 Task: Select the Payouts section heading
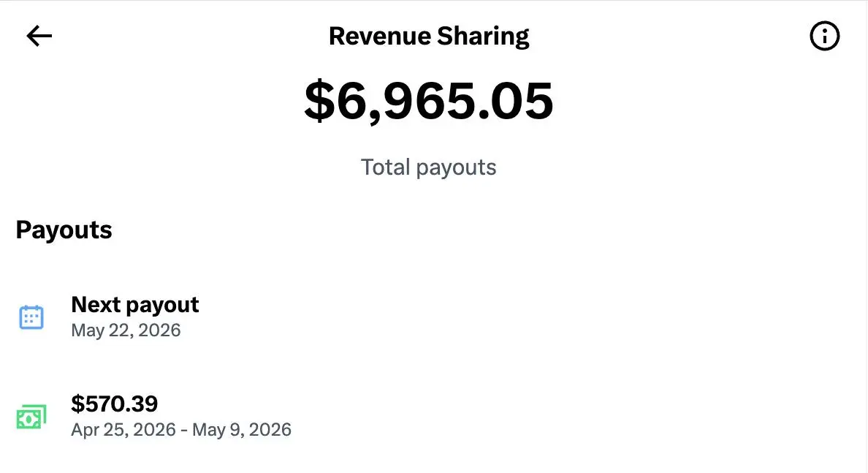pos(64,230)
